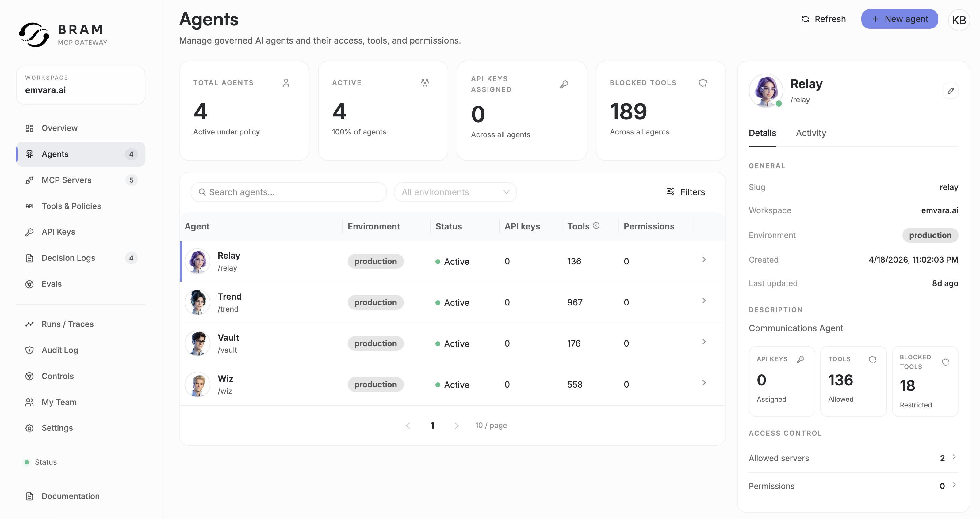Open the Filters panel
The width and height of the screenshot is (980, 519).
[686, 192]
